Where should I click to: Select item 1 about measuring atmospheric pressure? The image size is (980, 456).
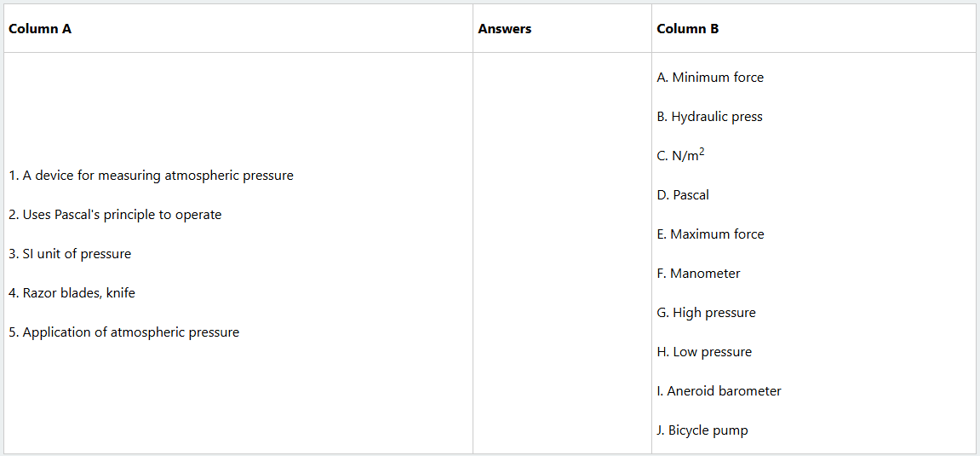pos(152,176)
